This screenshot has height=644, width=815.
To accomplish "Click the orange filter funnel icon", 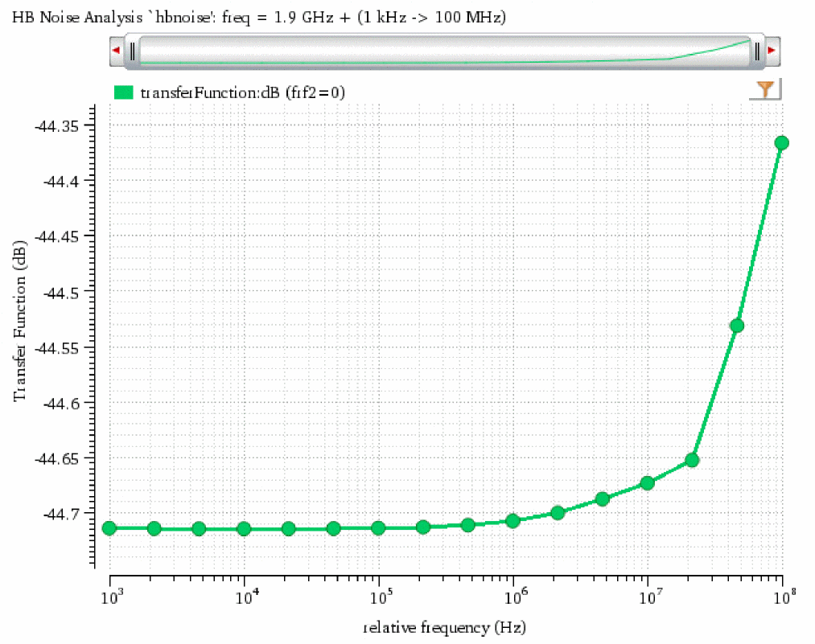I will pos(765,88).
